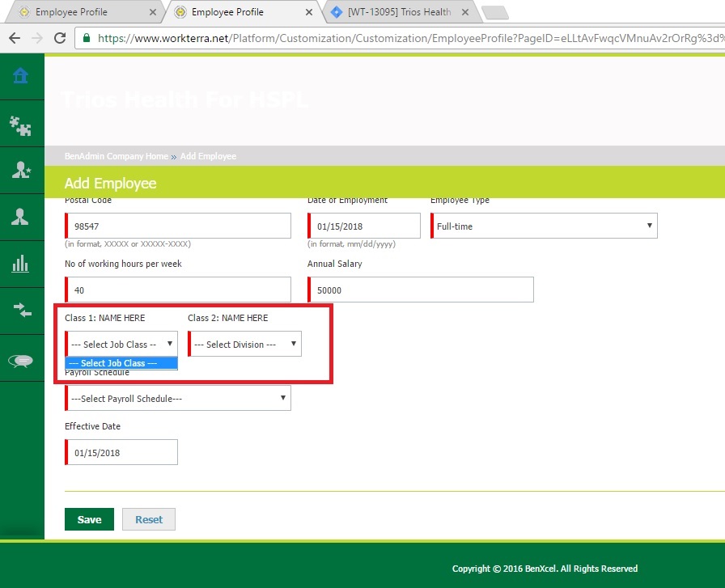Click the Reset button

pos(149,519)
